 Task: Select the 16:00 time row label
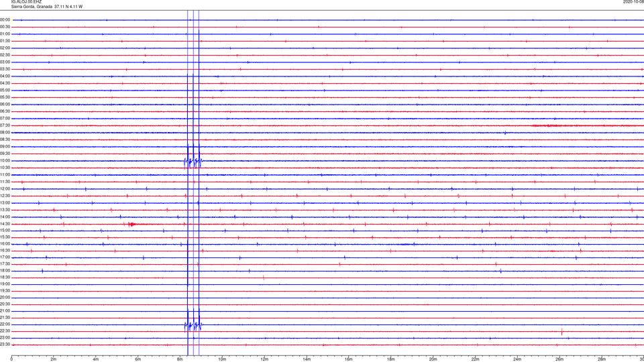click(x=5, y=244)
